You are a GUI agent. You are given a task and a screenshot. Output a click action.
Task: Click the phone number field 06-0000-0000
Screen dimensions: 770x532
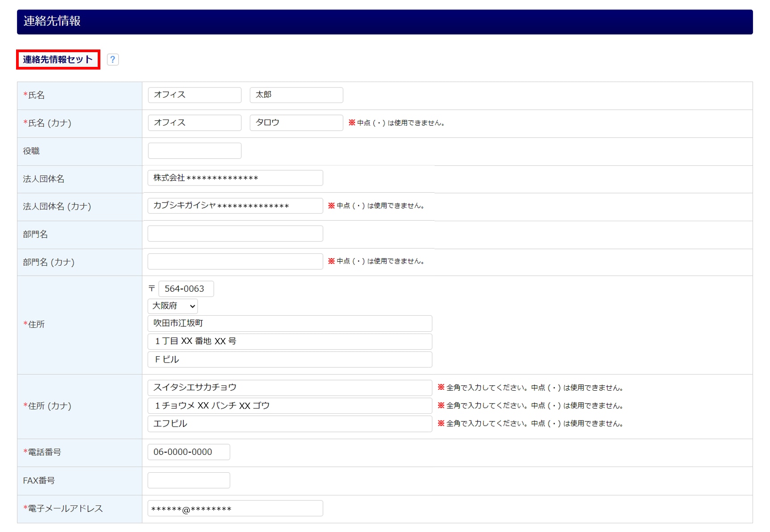(x=189, y=452)
